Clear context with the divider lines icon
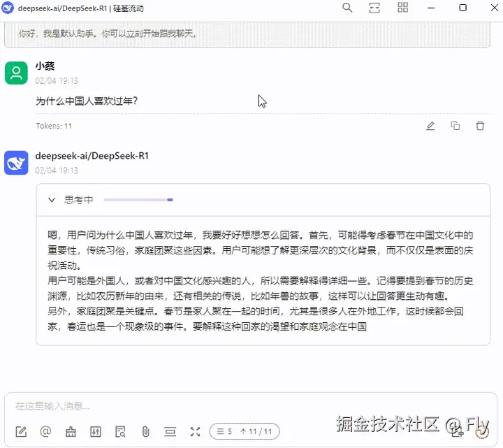The height and width of the screenshot is (448, 503). click(170, 432)
